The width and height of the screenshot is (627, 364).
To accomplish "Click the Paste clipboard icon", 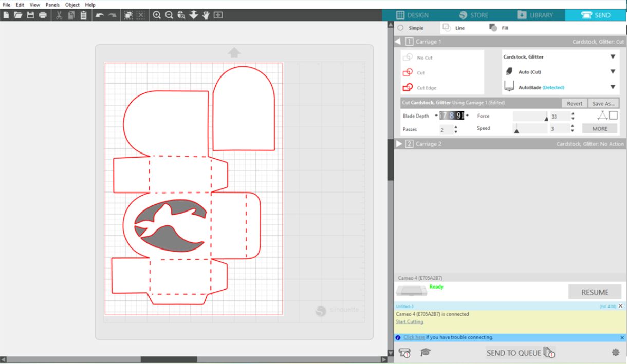I will pos(83,15).
